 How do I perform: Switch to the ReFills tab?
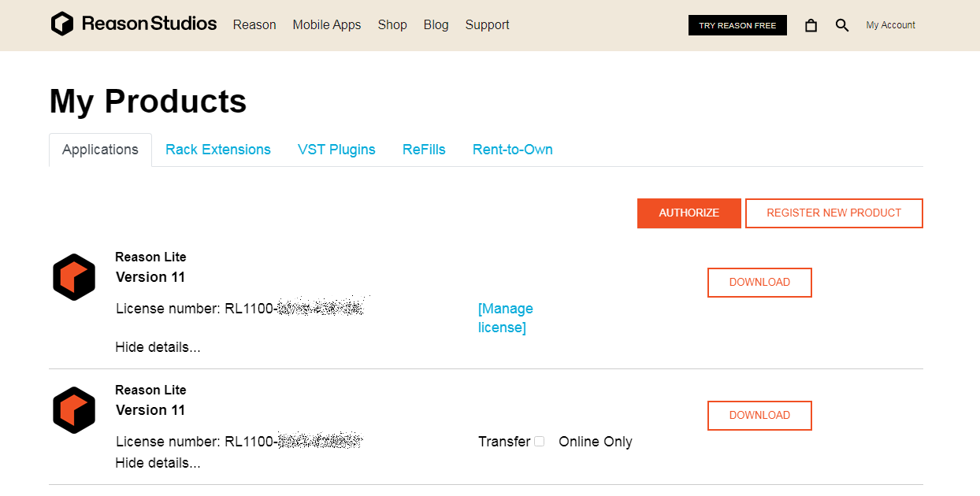tap(424, 150)
